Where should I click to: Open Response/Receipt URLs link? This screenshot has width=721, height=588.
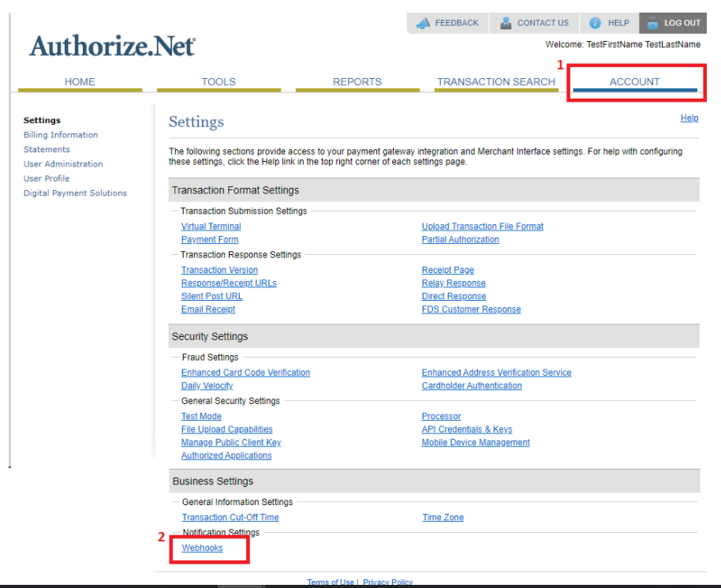tap(229, 283)
